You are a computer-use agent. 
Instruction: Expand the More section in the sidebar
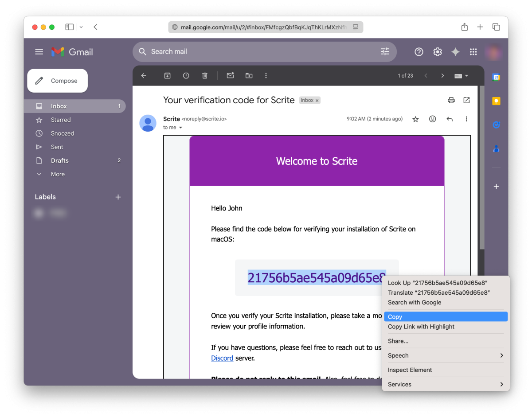[58, 174]
